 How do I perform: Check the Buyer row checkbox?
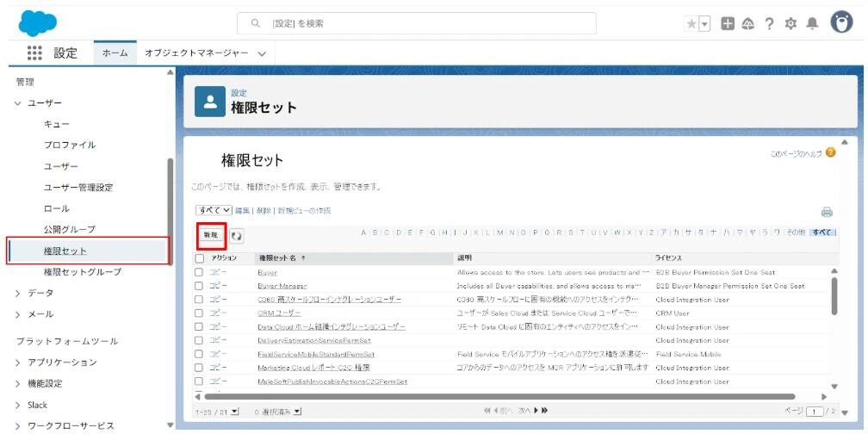(x=199, y=272)
